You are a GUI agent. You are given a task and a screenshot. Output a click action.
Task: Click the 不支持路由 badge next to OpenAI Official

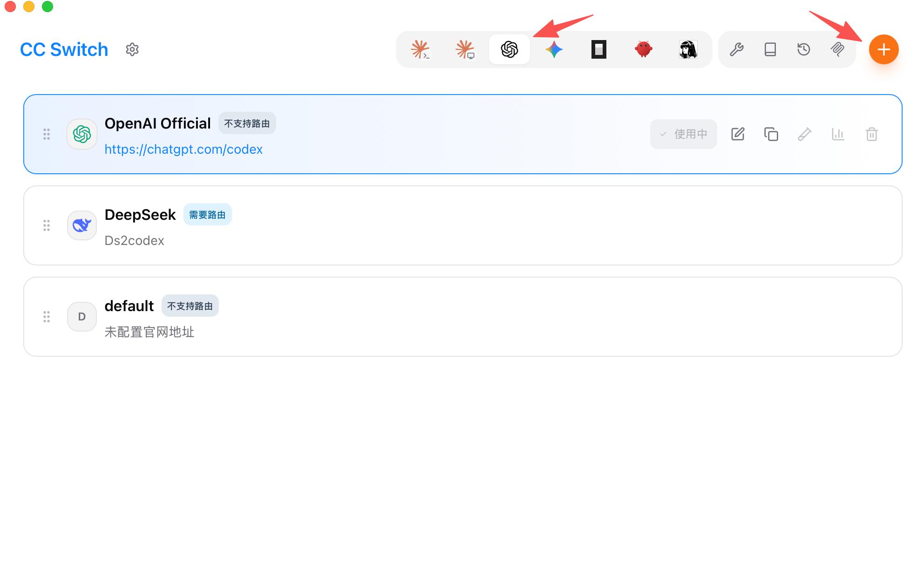tap(247, 123)
